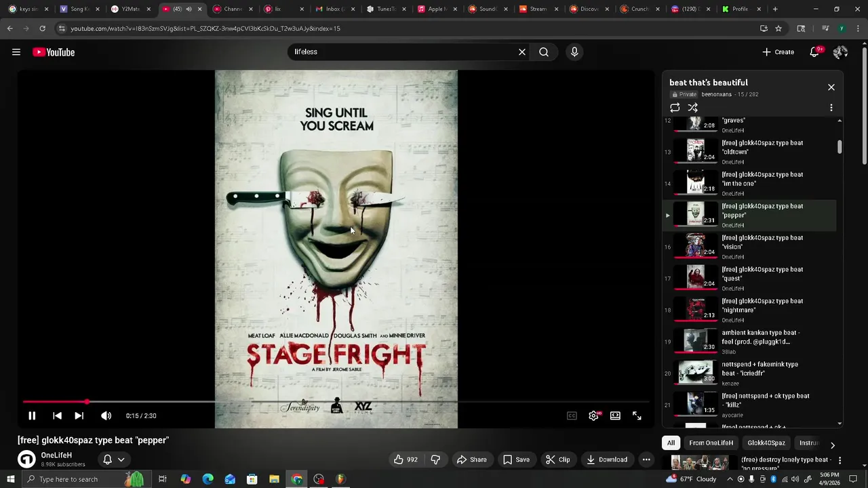Enter fullscreen on the video
The width and height of the screenshot is (868, 488).
(637, 416)
